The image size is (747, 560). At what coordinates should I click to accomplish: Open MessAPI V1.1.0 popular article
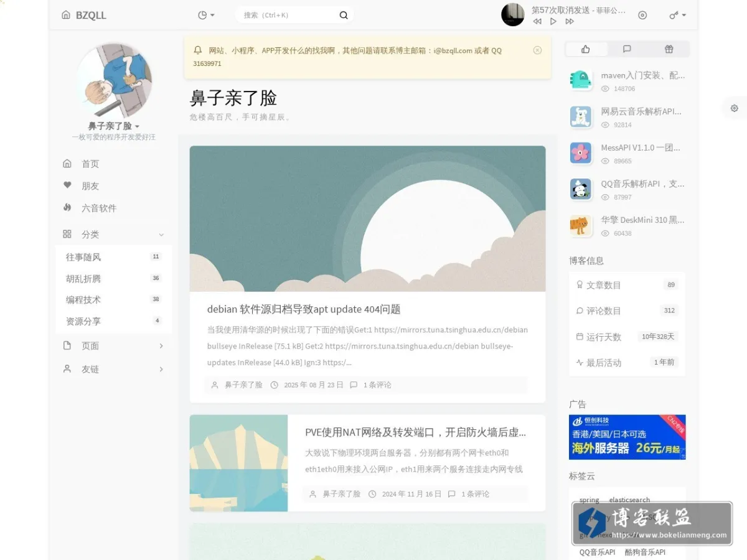(641, 147)
